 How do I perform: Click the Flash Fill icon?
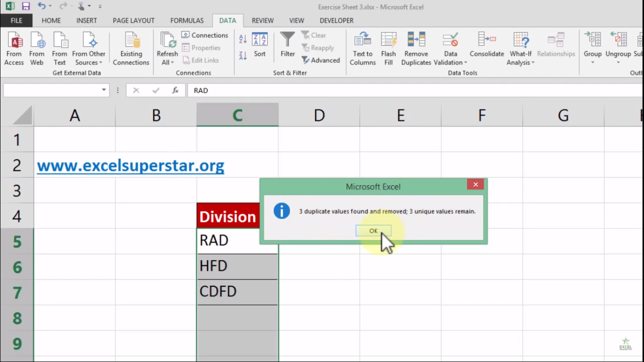tap(388, 41)
